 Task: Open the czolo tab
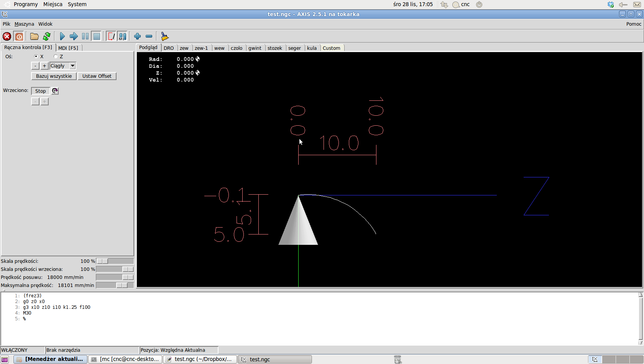(237, 48)
